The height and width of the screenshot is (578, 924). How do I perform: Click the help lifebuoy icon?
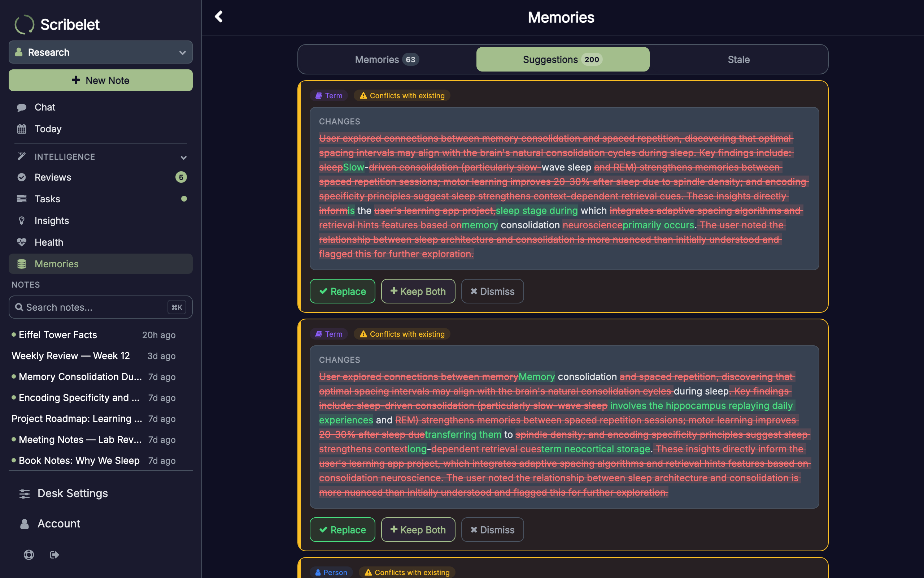tap(29, 555)
